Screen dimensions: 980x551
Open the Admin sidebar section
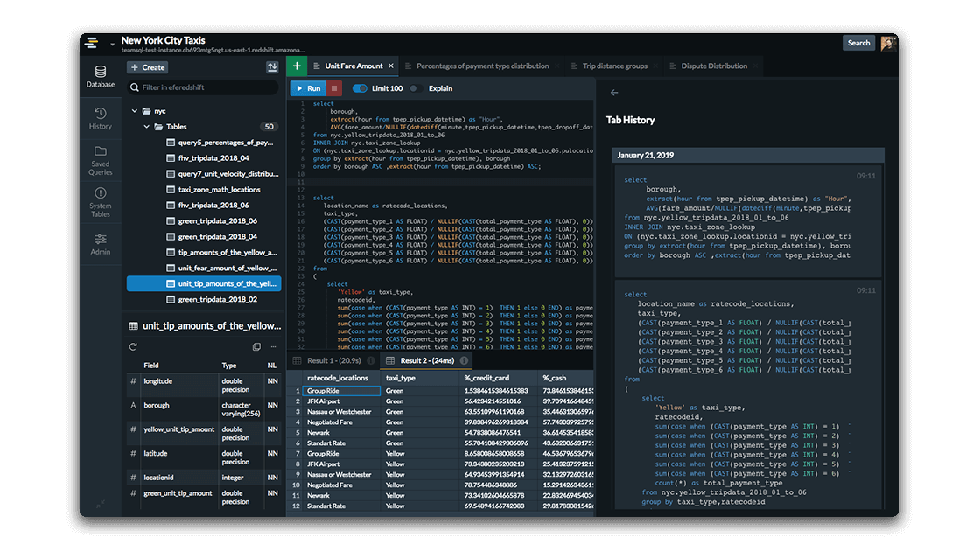click(x=100, y=244)
